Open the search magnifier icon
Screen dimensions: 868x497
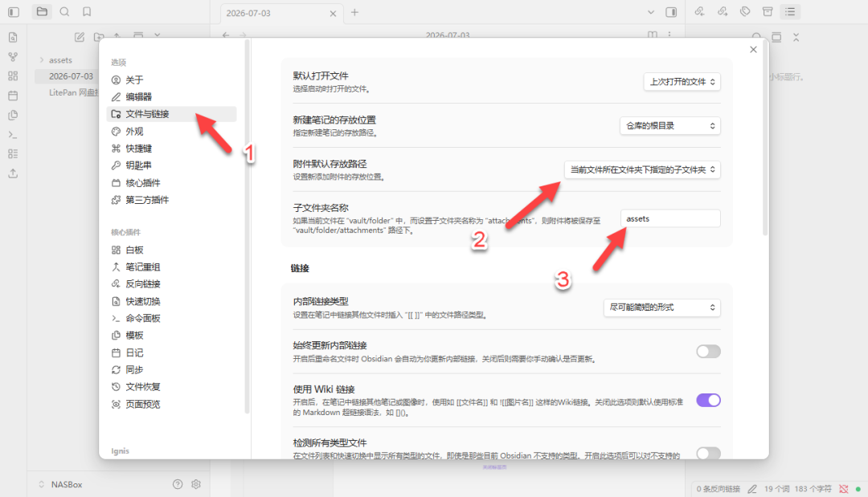click(65, 11)
